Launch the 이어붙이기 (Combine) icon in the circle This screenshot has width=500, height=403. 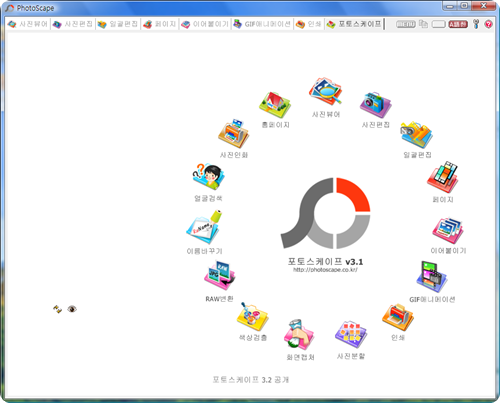(x=448, y=230)
